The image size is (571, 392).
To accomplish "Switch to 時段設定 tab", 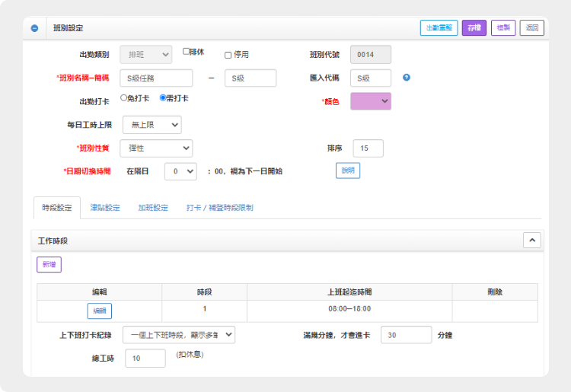I will pyautogui.click(x=57, y=208).
